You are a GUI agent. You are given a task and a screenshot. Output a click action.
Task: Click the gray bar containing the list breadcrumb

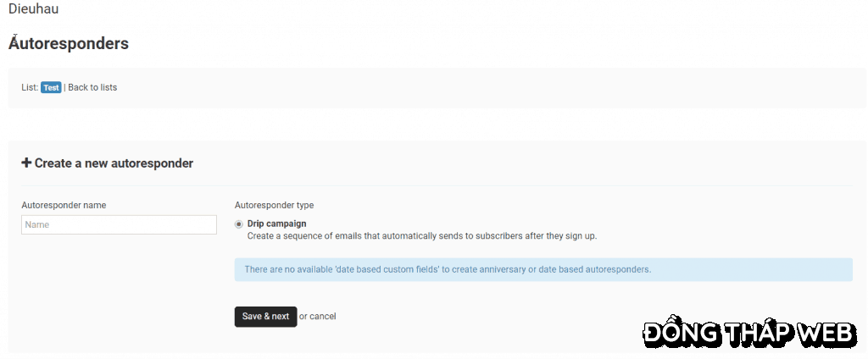pyautogui.click(x=437, y=88)
